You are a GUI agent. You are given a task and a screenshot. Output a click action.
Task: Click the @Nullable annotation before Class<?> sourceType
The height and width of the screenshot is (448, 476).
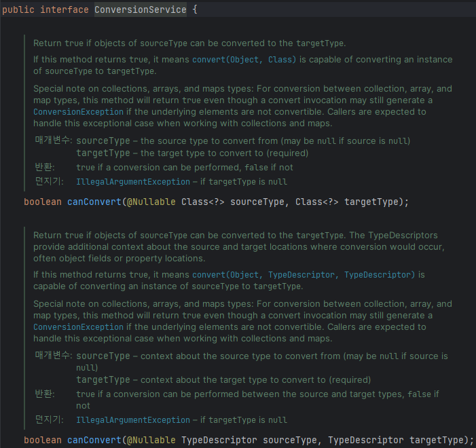tap(151, 202)
